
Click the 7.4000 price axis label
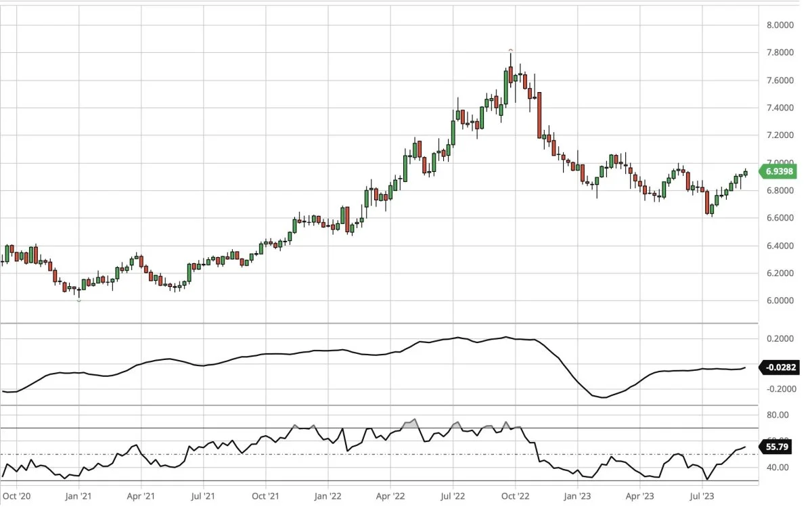(778, 108)
